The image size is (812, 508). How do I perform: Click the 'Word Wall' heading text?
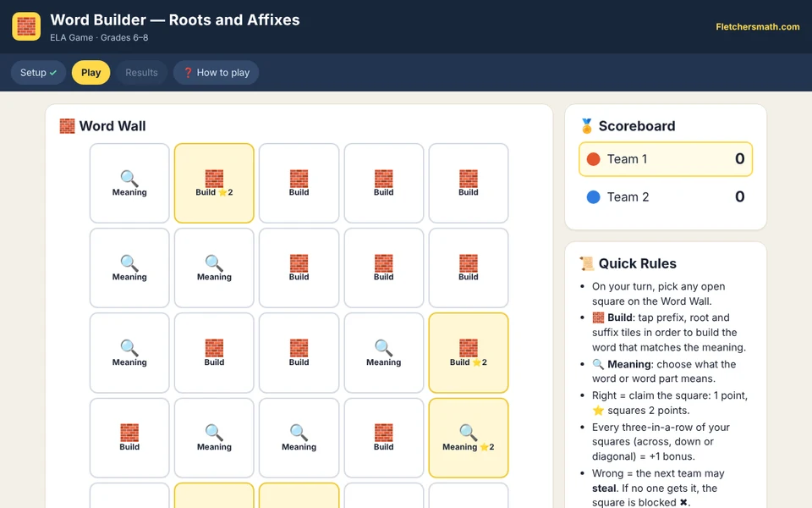112,126
